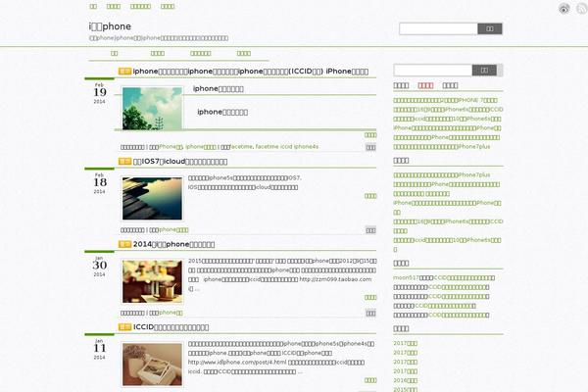The height and width of the screenshot is (392, 588).
Task: Open the Feb 19 post title containing '(ICCID'
Action: [x=251, y=72]
